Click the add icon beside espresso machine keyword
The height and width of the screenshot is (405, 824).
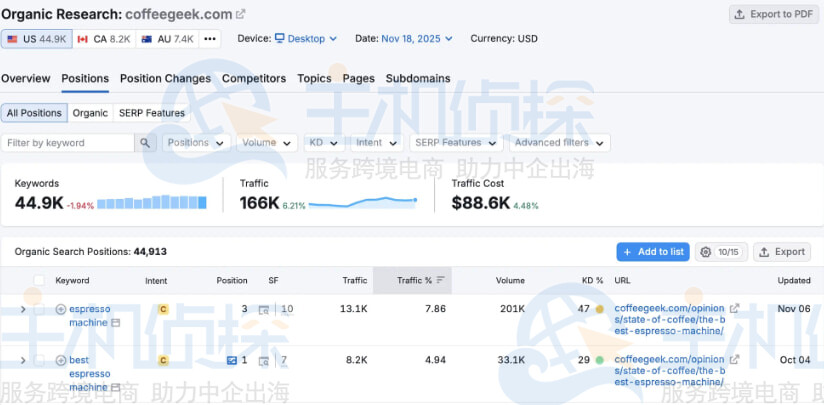60,309
